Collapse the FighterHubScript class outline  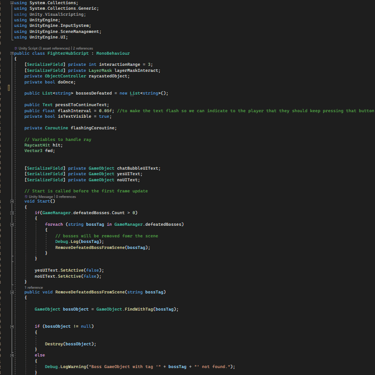12,53
